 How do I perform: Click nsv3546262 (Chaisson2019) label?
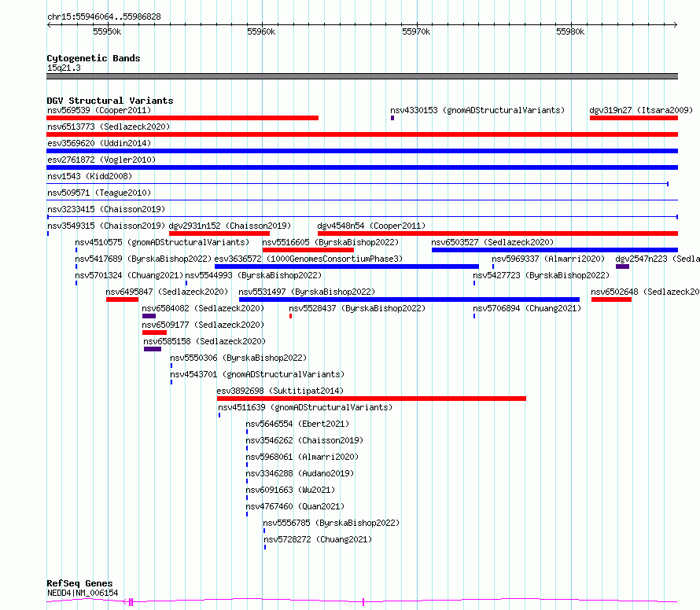click(304, 440)
